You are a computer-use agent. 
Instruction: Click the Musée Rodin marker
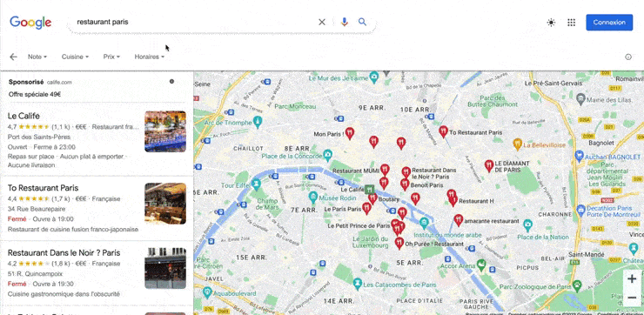click(x=313, y=198)
